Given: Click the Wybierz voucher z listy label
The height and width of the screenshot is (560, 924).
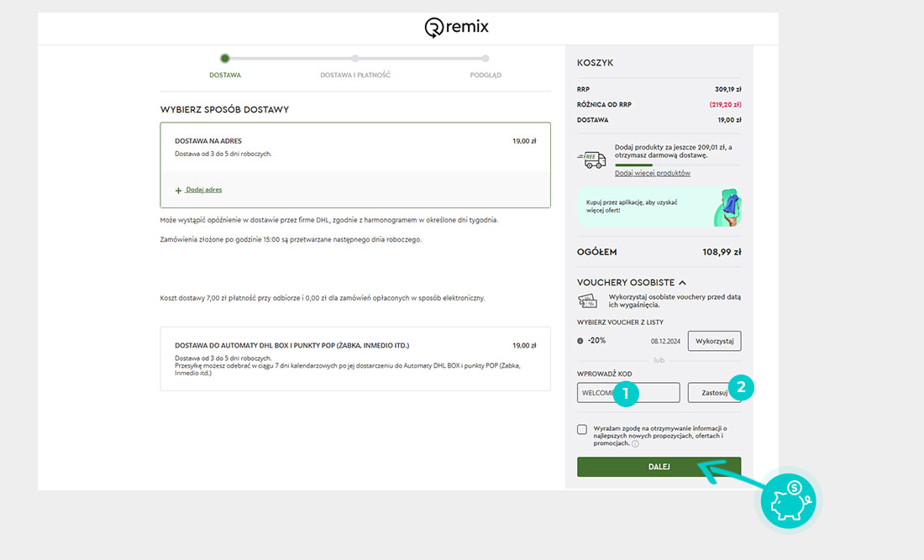Looking at the screenshot, I should click(620, 322).
